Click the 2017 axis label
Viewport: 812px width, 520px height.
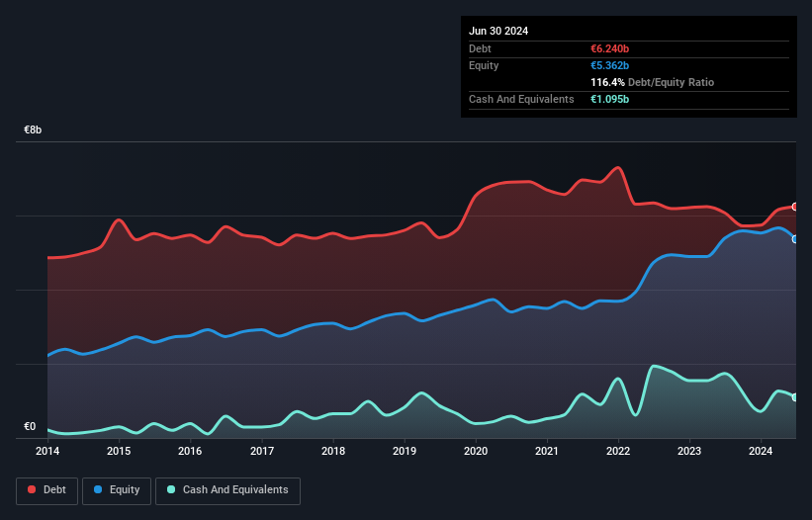point(262,451)
